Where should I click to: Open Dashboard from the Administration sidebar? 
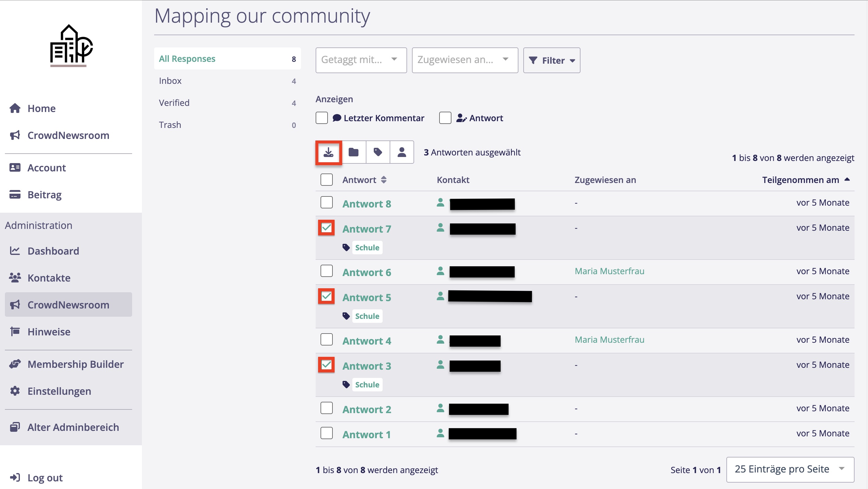coord(53,251)
